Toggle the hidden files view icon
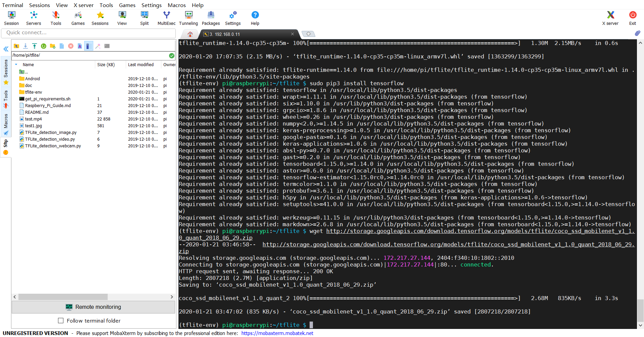644x337 pixels. click(88, 46)
